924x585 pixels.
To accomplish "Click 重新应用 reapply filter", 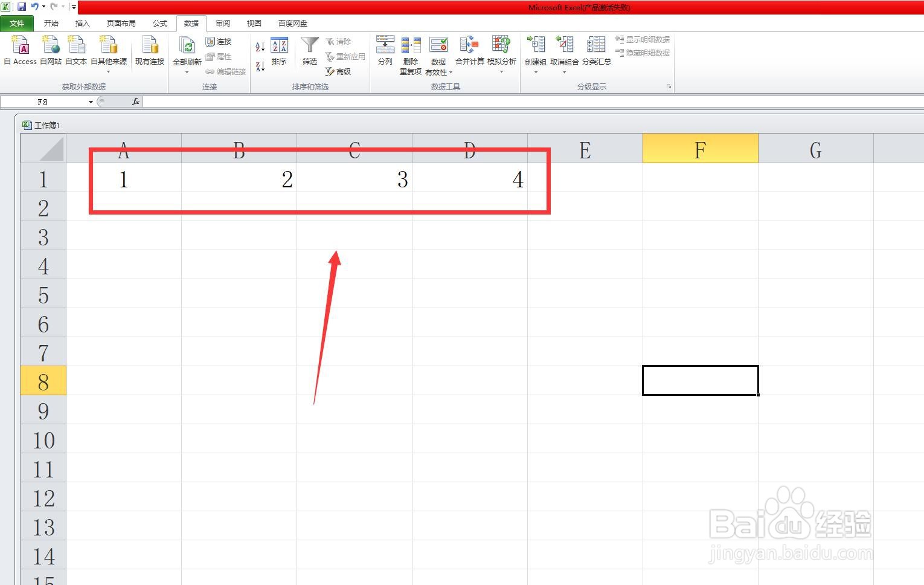I will coord(345,57).
